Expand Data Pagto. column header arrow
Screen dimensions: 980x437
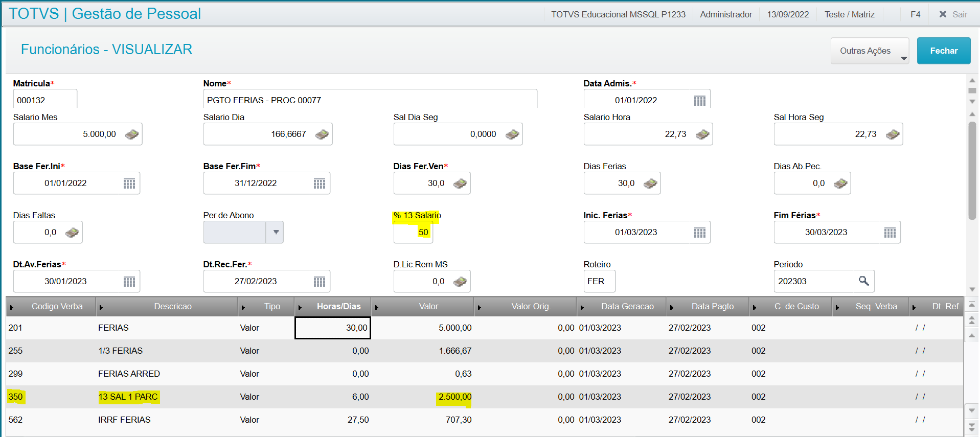671,307
